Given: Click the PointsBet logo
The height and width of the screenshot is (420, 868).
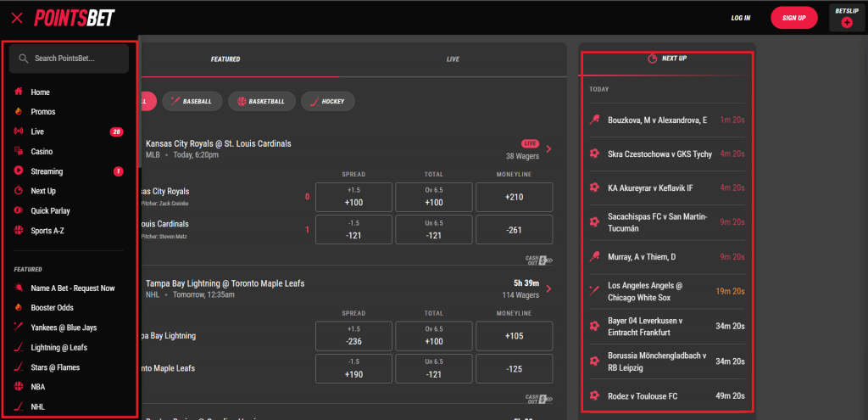Looking at the screenshot, I should coord(75,19).
